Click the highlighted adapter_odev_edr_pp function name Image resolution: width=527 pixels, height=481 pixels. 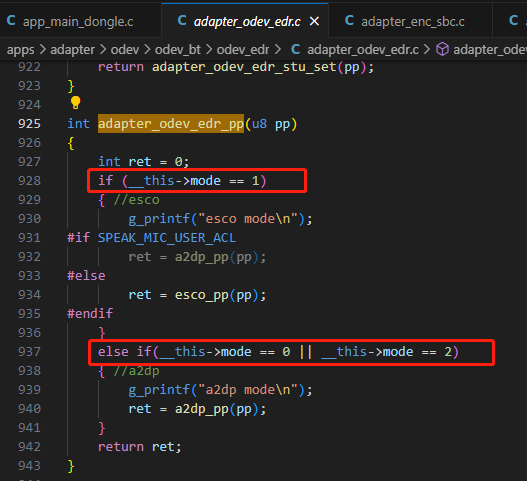coord(171,124)
